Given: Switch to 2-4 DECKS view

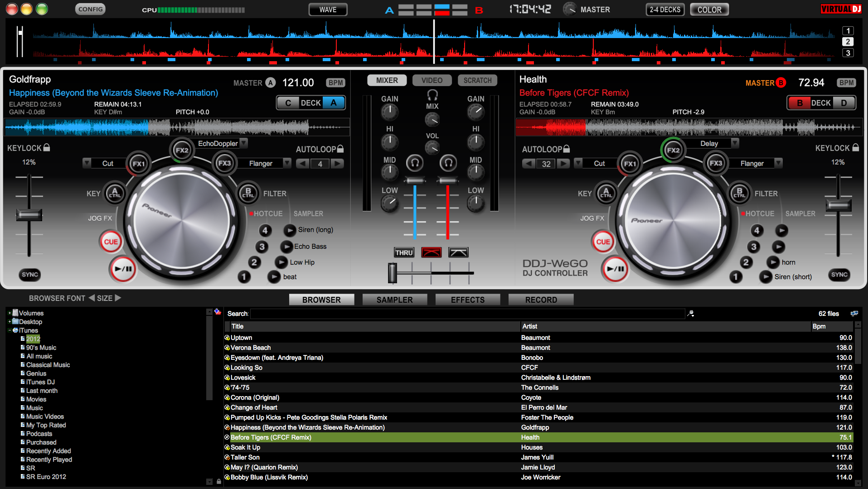Looking at the screenshot, I should (x=664, y=9).
